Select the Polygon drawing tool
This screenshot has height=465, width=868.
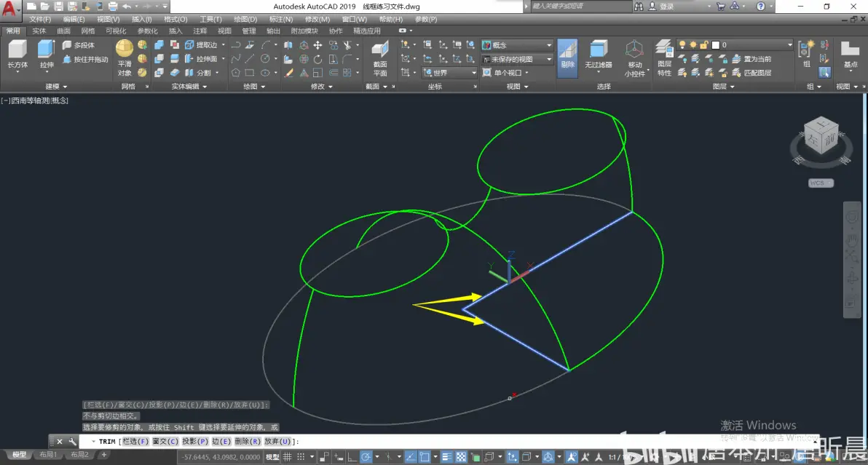click(x=235, y=73)
